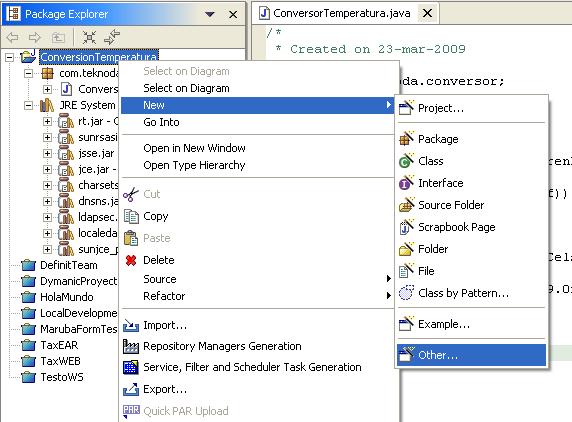Viewport: 572px width, 422px height.
Task: Expand the dnsns jar node
Action: pyautogui.click(x=47, y=201)
